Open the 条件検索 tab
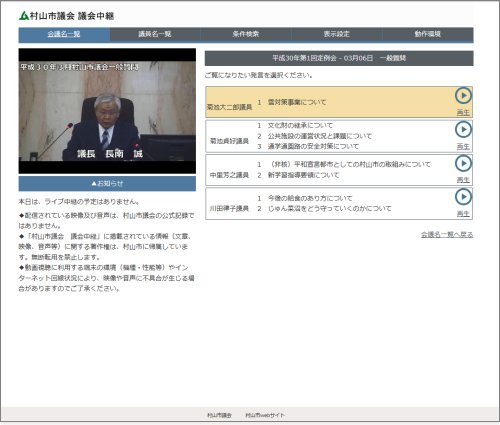This screenshot has width=500, height=425. tap(246, 34)
